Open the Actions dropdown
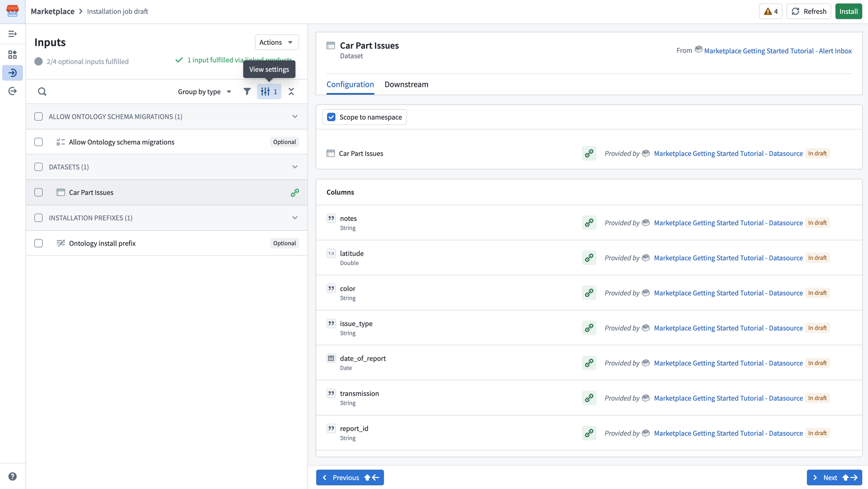 coord(276,42)
